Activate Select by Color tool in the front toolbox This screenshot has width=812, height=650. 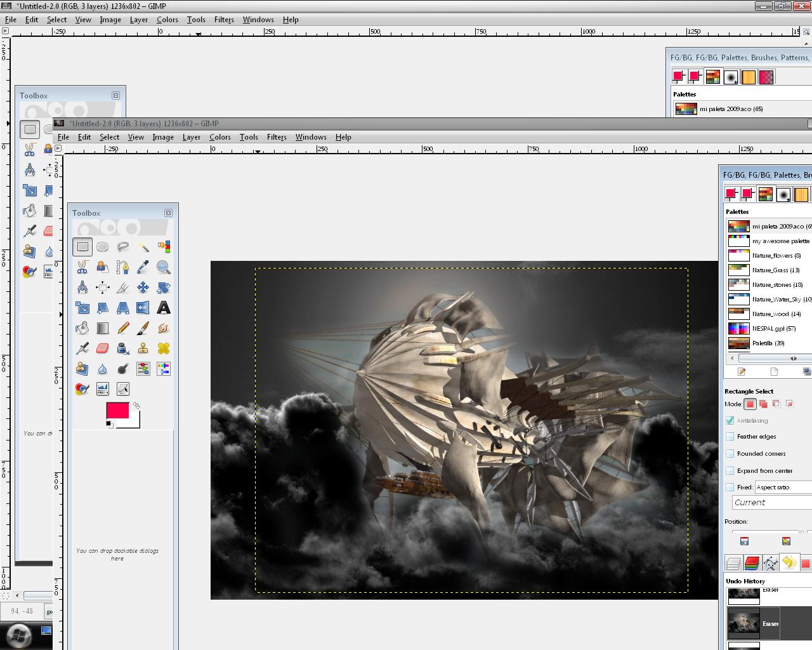[x=163, y=247]
